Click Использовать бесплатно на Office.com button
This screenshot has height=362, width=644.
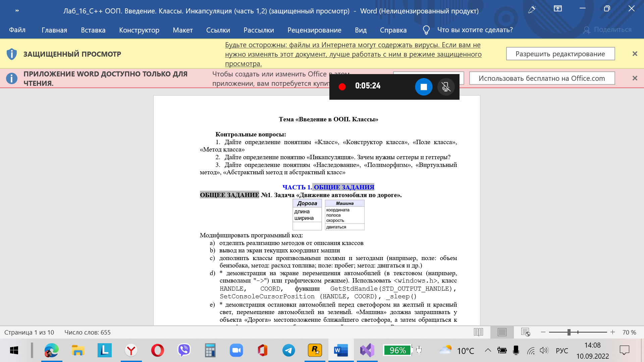coord(542,78)
